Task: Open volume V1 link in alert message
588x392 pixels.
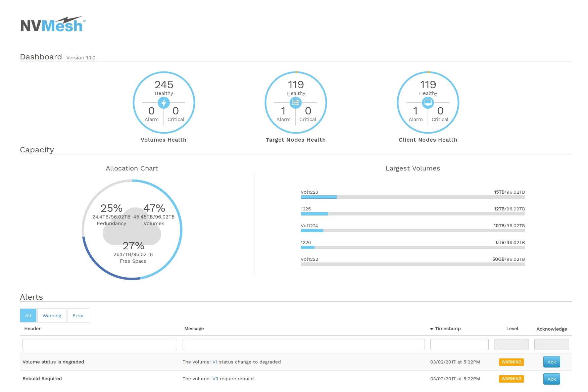Action: pos(215,362)
